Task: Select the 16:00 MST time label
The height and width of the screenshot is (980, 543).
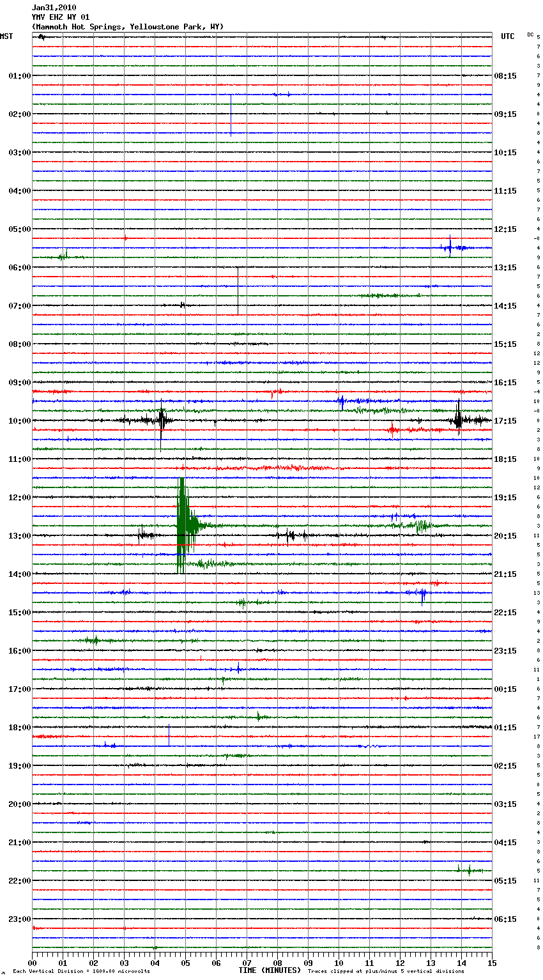Action: coord(20,651)
